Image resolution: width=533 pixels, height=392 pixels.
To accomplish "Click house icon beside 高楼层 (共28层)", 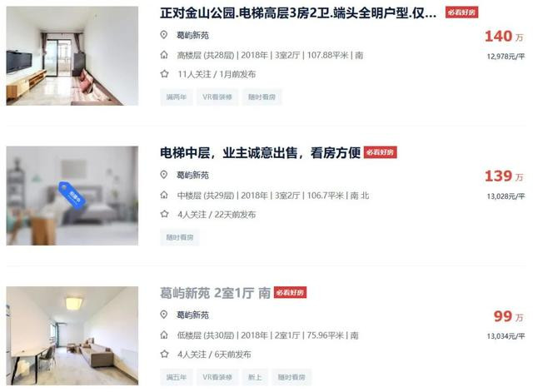I will pos(164,55).
